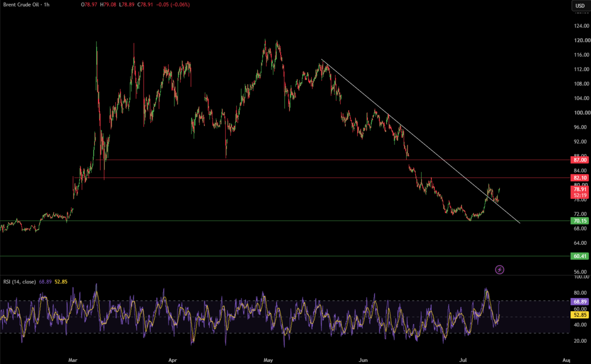Click the 120.00 level on price axis
The image size is (591, 364).
point(582,40)
